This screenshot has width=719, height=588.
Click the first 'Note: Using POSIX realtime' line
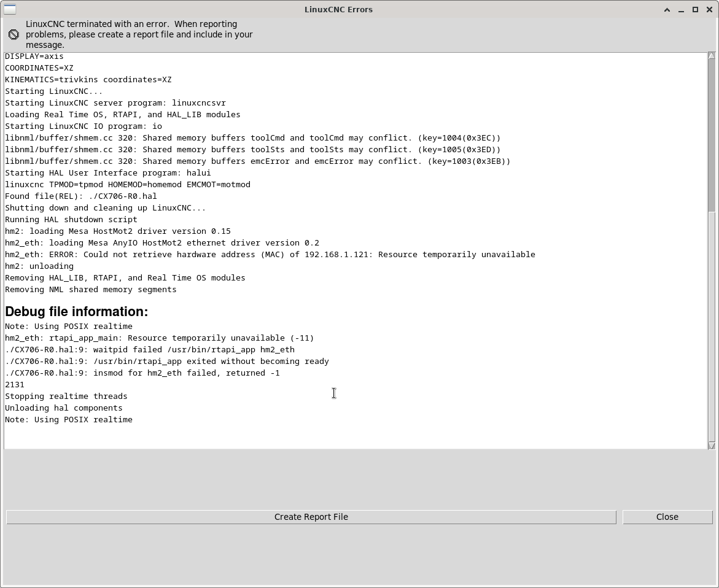coord(69,327)
